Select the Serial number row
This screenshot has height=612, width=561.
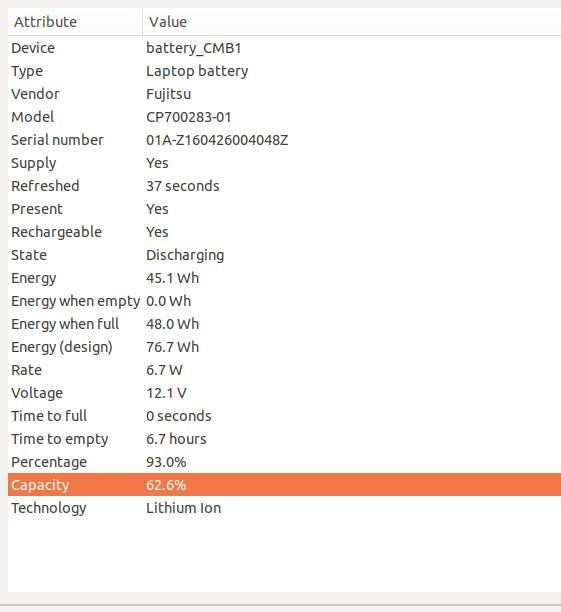(x=284, y=140)
